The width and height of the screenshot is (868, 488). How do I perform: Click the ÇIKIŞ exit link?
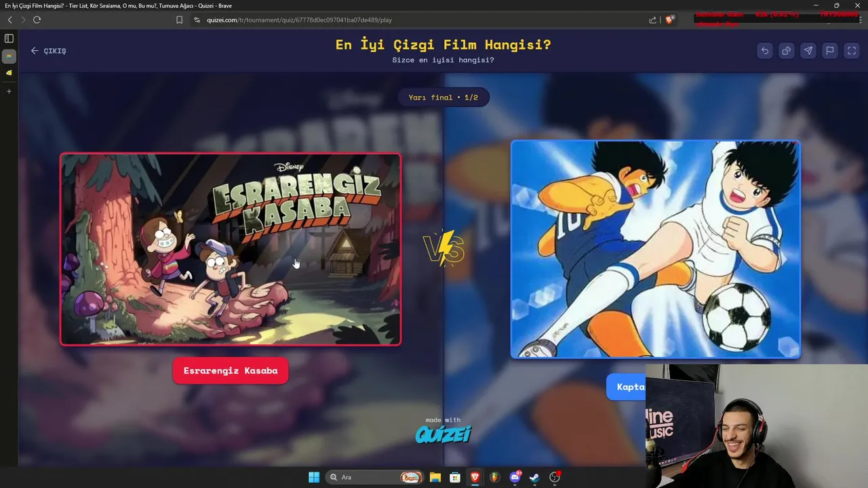48,51
